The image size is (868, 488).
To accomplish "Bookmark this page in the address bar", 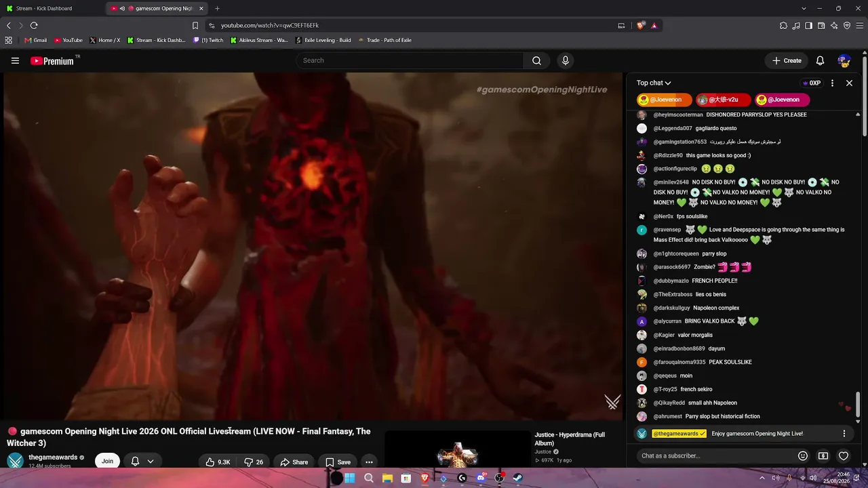I will pos(195,25).
